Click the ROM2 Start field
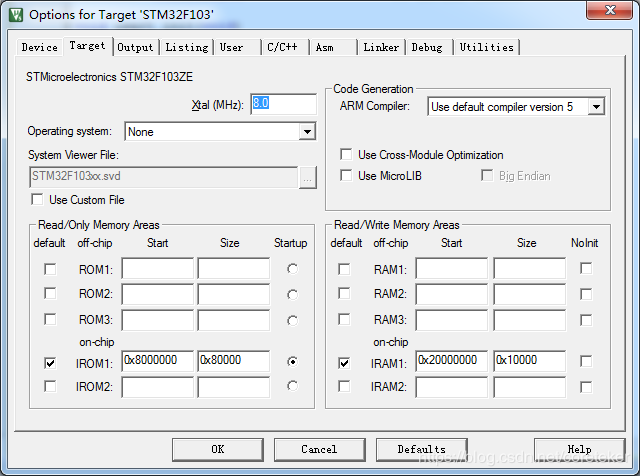This screenshot has width=640, height=476. tap(158, 294)
